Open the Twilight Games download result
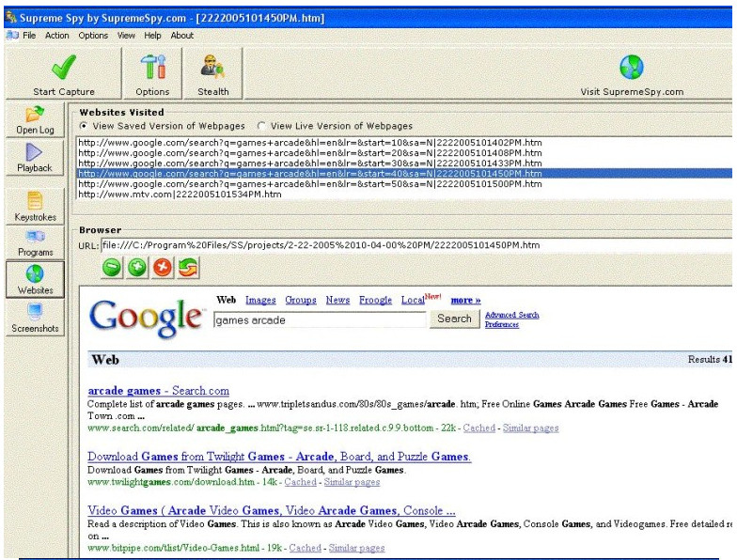The width and height of the screenshot is (737, 560). (x=279, y=457)
